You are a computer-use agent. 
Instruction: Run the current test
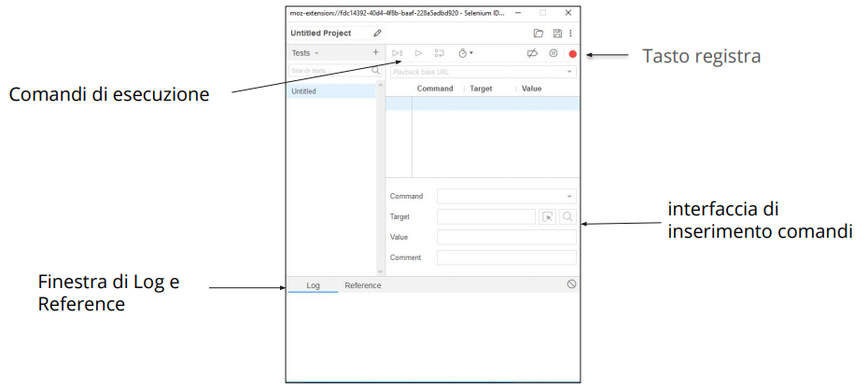[x=418, y=54]
